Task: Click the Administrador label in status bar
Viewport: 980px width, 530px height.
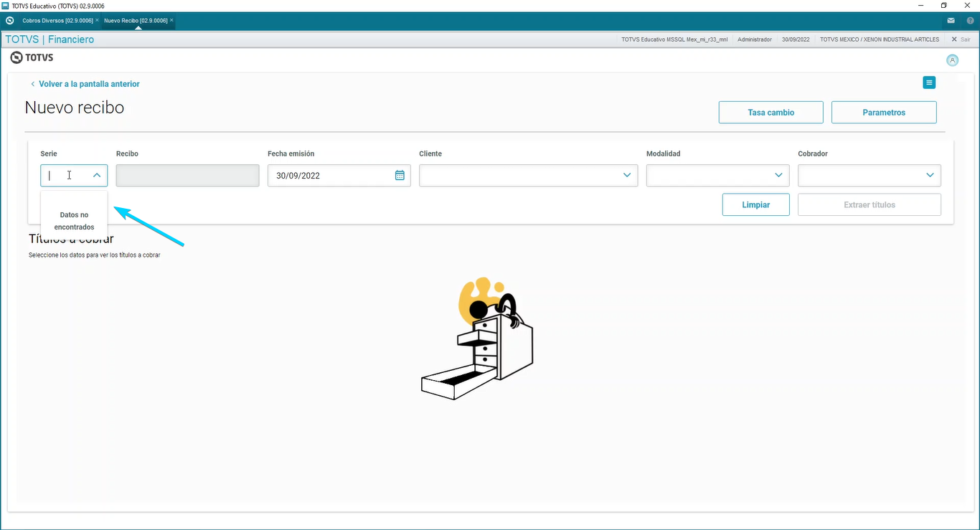Action: [755, 39]
